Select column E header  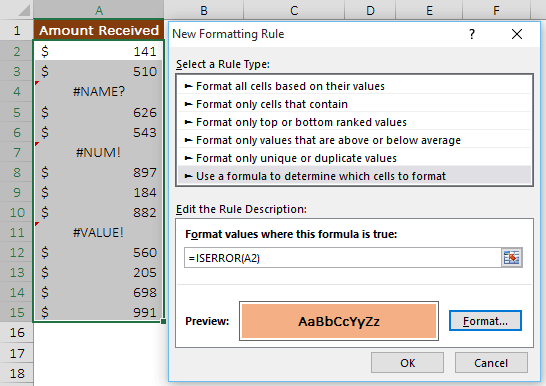(x=429, y=10)
